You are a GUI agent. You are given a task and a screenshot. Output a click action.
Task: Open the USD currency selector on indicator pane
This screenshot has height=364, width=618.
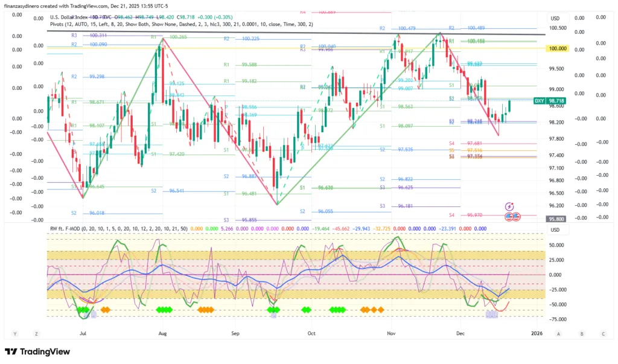click(555, 230)
